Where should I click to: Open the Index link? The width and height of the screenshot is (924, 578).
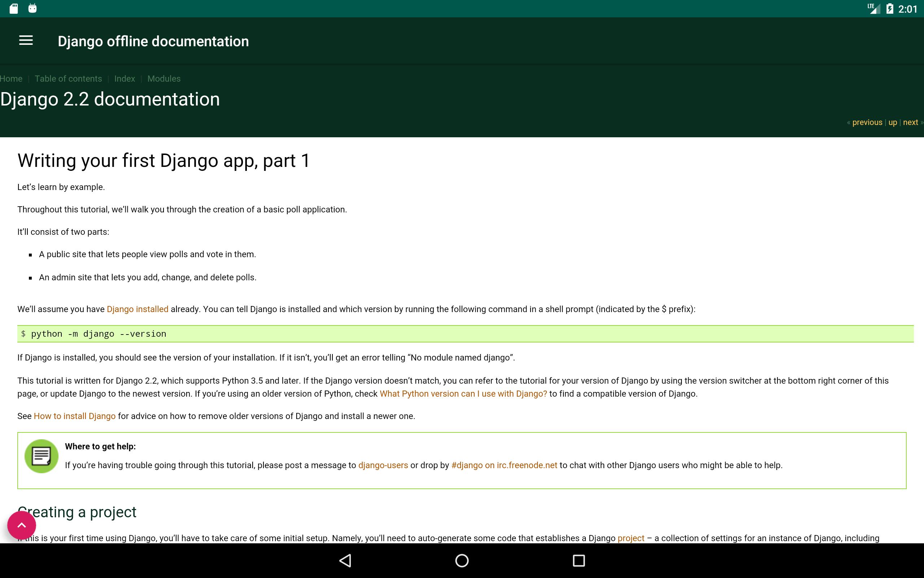(125, 78)
